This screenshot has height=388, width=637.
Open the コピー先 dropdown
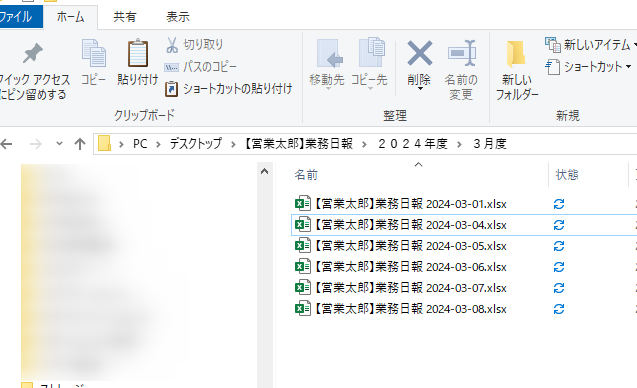point(369,64)
